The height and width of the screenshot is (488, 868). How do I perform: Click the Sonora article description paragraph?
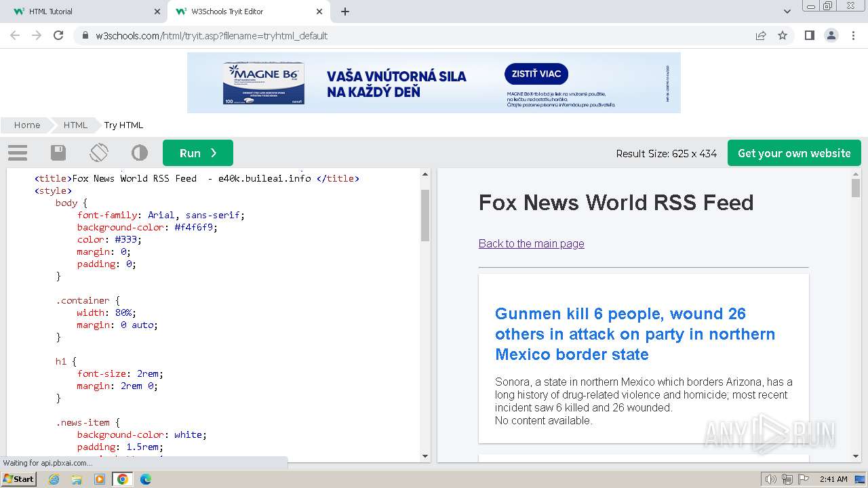(644, 394)
